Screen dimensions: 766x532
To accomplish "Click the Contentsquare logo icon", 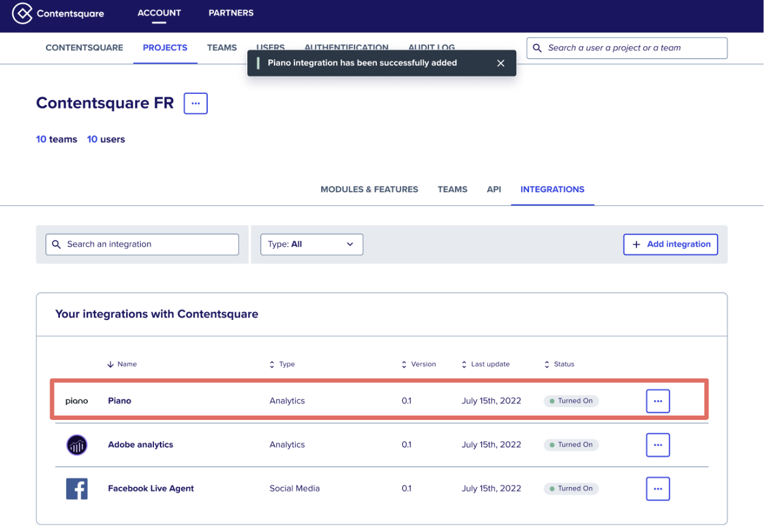I will [22, 13].
